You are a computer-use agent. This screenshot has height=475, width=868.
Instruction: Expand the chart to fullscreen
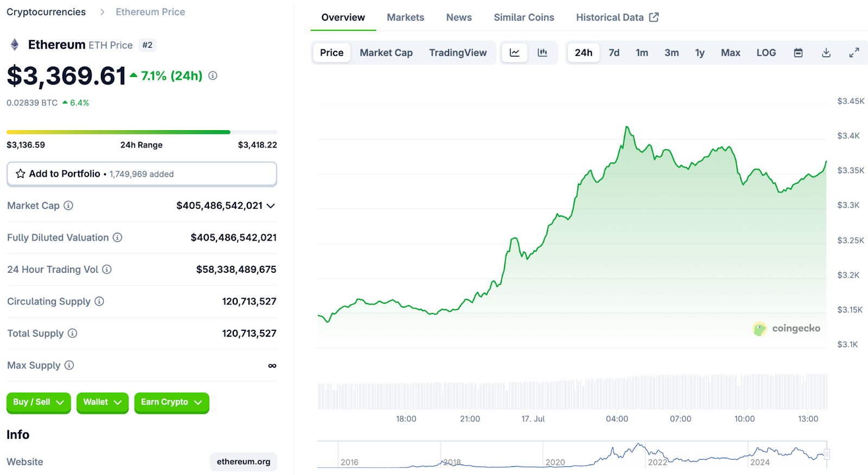[854, 53]
